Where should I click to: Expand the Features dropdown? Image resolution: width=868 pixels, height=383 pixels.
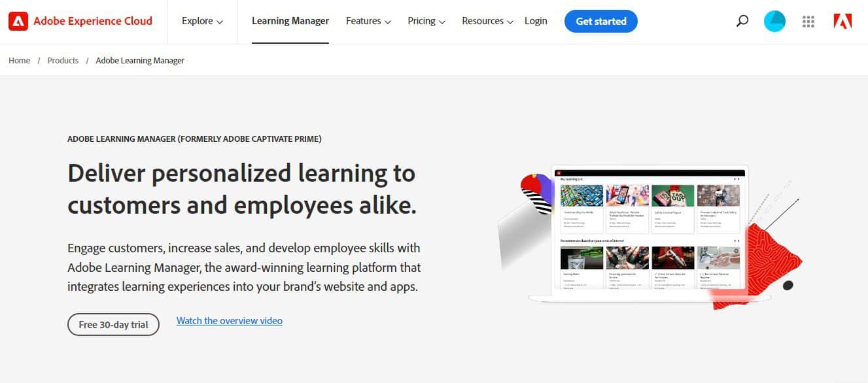coord(368,21)
